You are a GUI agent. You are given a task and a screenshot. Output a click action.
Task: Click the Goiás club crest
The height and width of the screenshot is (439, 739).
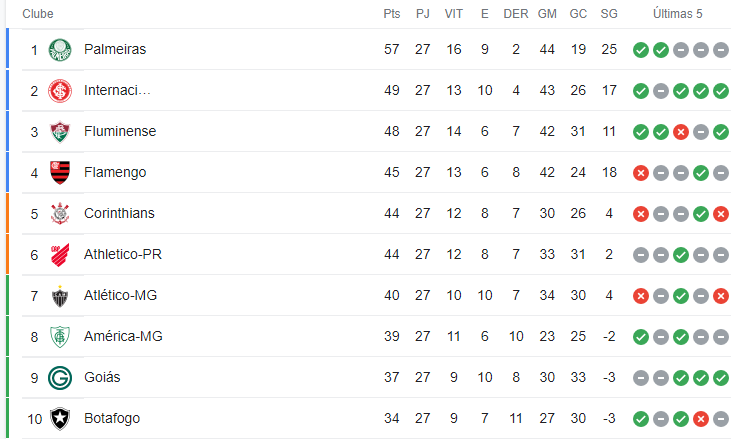coord(60,378)
